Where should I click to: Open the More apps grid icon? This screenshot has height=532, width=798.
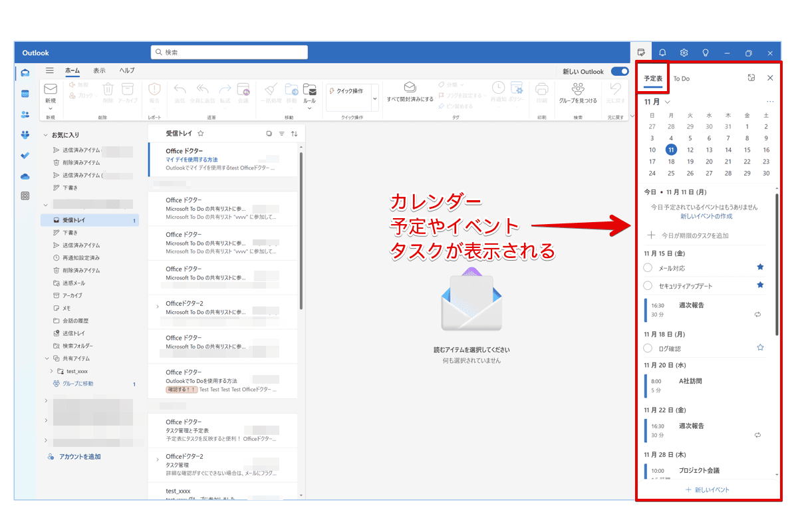(x=25, y=196)
